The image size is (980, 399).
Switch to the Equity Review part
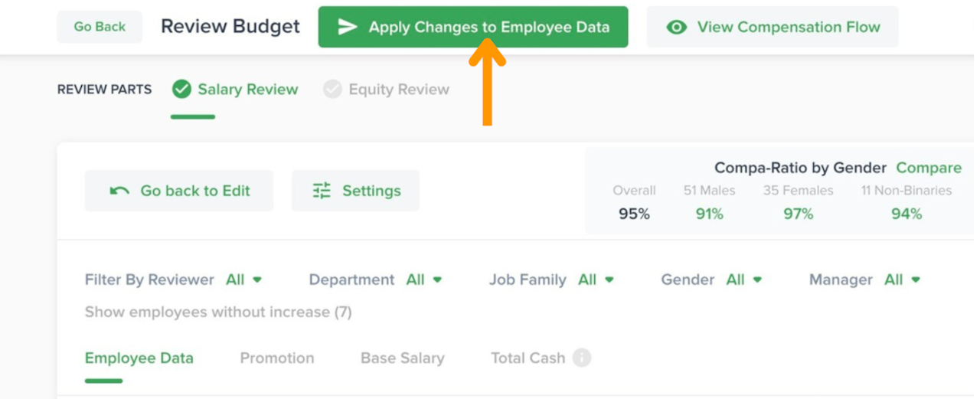pyautogui.click(x=398, y=90)
